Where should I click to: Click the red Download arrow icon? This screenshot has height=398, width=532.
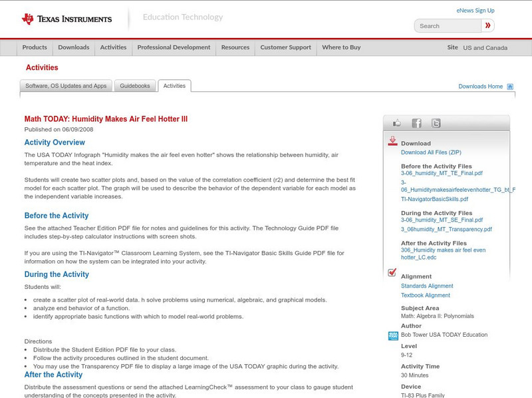click(392, 141)
